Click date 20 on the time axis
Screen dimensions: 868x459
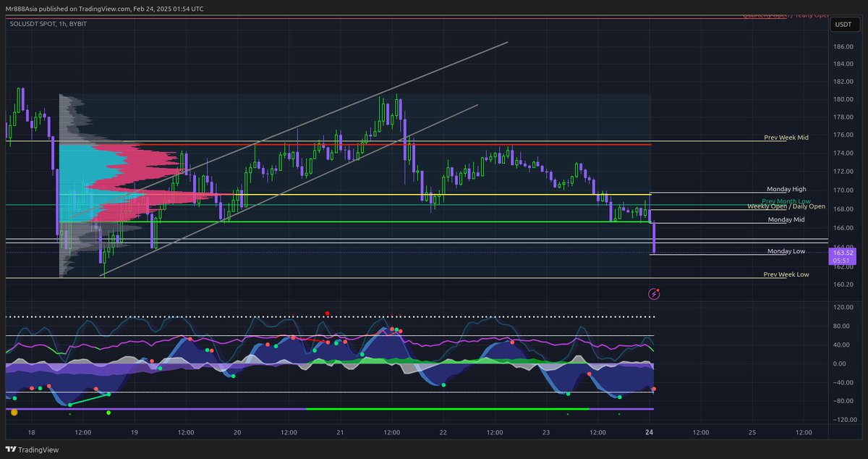pos(237,432)
